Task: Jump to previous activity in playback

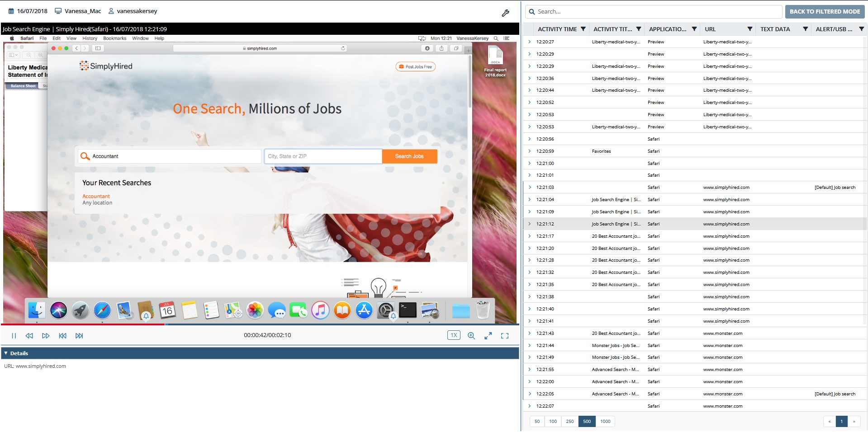Action: click(62, 336)
